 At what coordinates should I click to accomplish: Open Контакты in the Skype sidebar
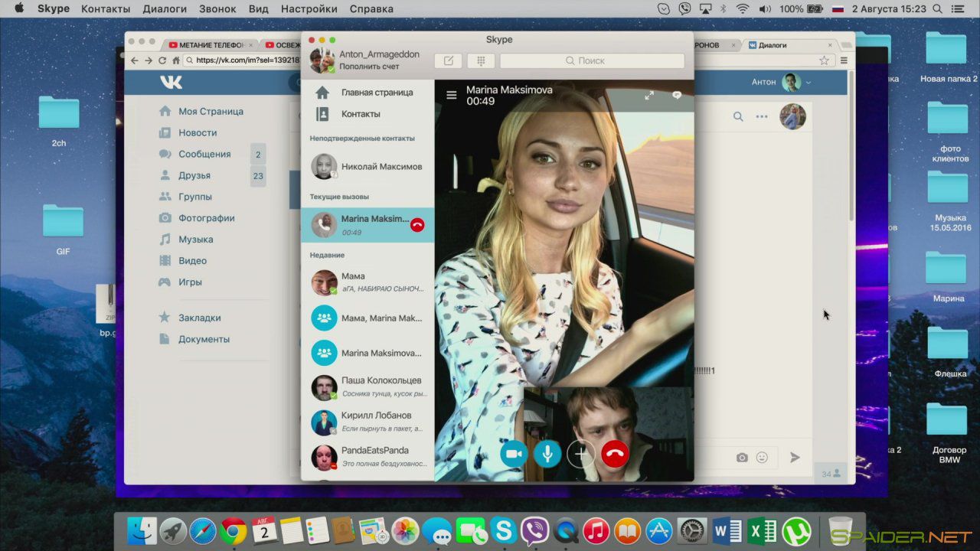click(x=360, y=114)
